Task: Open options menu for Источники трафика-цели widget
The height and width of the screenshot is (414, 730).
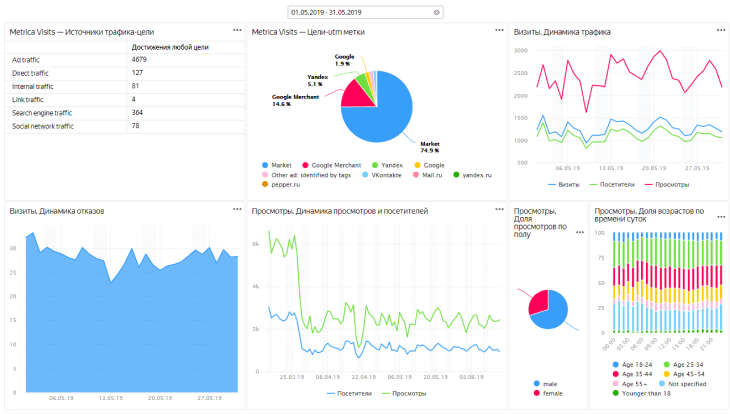Action: pos(236,30)
